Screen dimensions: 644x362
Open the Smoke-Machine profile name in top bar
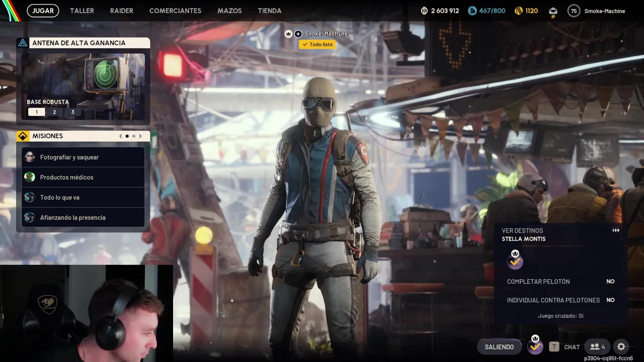coord(605,11)
